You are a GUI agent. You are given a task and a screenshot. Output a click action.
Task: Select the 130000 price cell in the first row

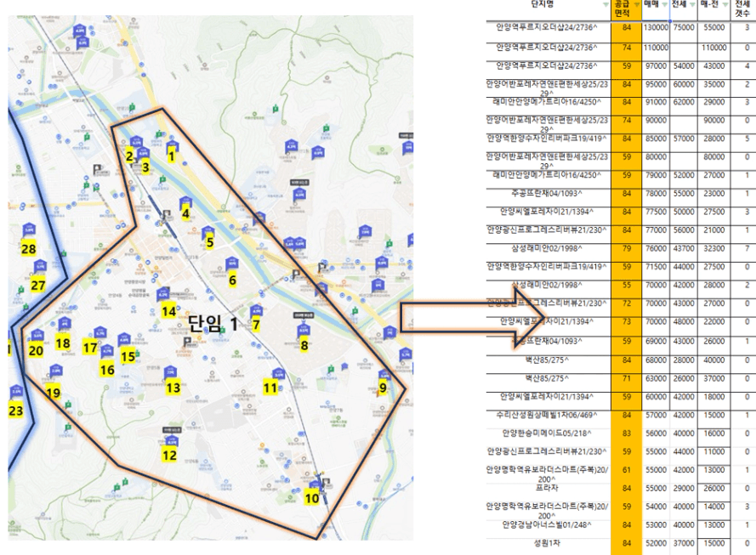(656, 27)
